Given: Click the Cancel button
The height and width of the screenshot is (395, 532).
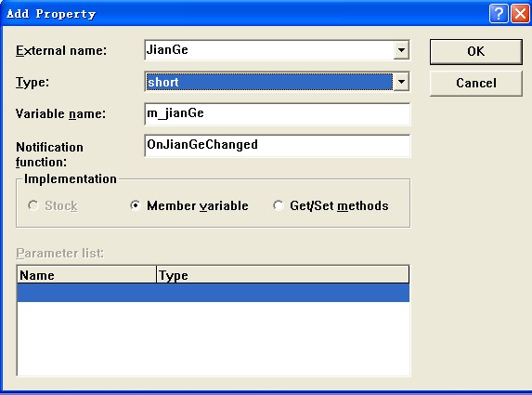Looking at the screenshot, I should pyautogui.click(x=475, y=84).
